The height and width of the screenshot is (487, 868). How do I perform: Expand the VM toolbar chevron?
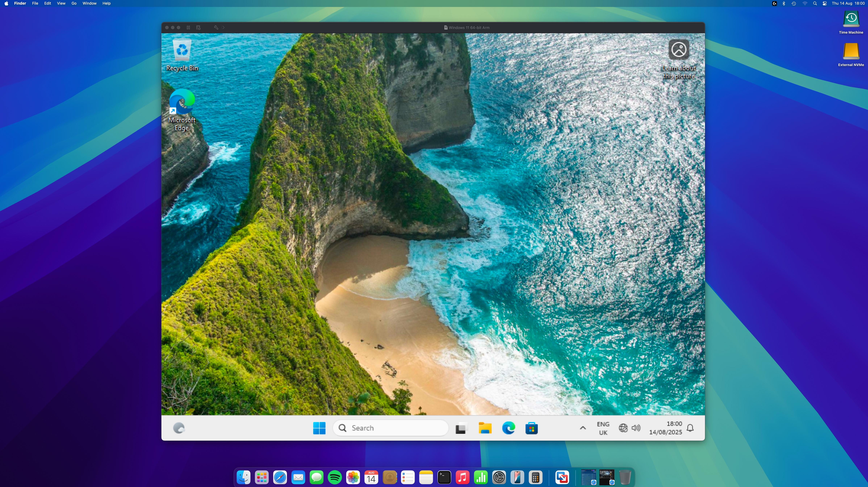pyautogui.click(x=223, y=28)
